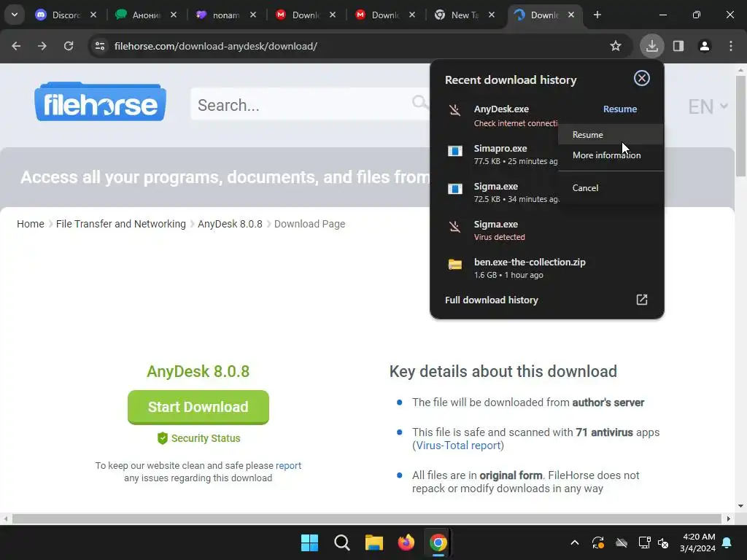Viewport: 747px width, 560px height.
Task: Click the vertical page scrollbar
Action: click(x=740, y=125)
